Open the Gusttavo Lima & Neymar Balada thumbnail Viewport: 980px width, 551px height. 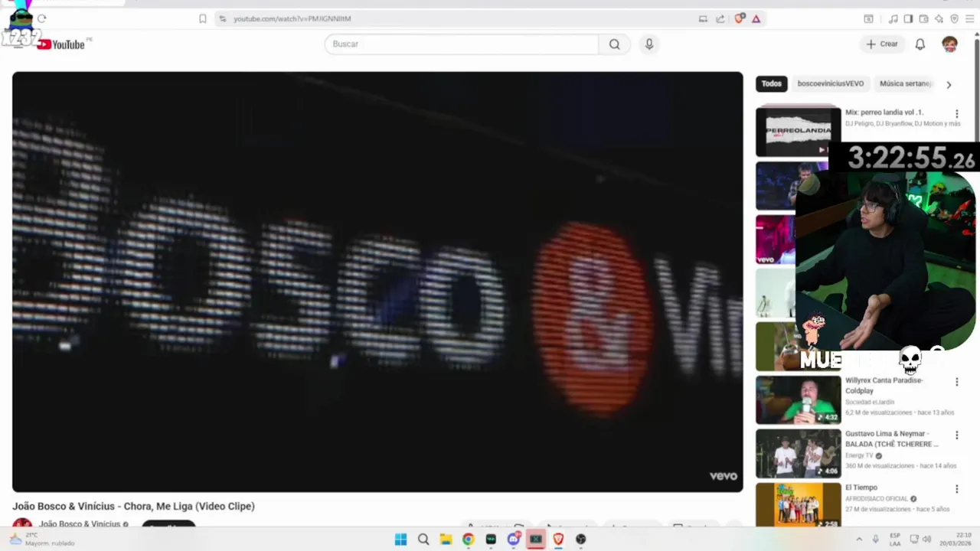point(798,453)
